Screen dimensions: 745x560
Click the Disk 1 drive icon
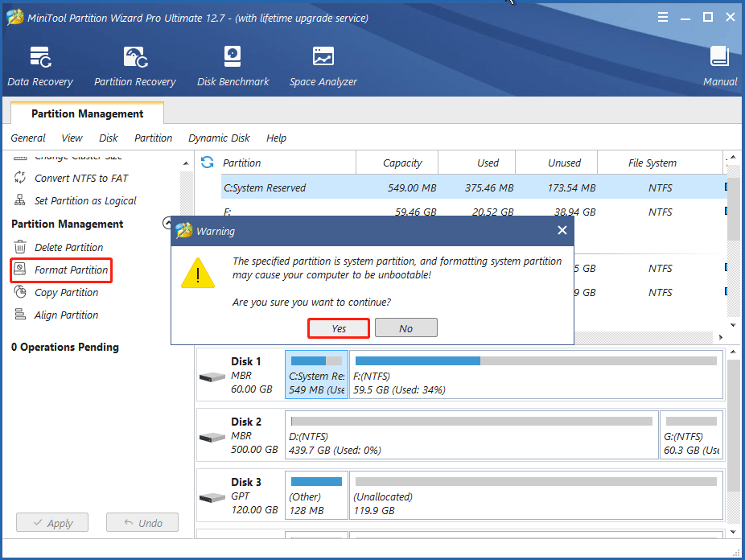coord(212,377)
